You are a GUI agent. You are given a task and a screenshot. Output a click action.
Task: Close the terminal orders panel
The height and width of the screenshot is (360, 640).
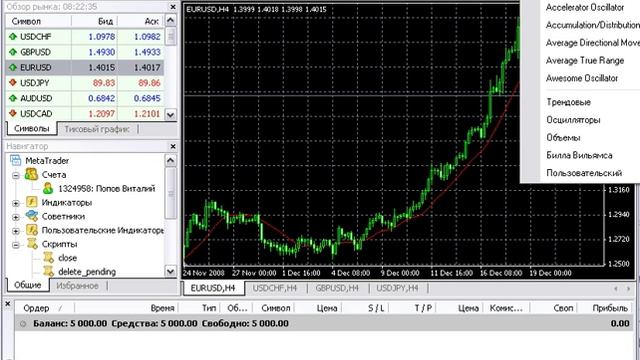(7, 304)
